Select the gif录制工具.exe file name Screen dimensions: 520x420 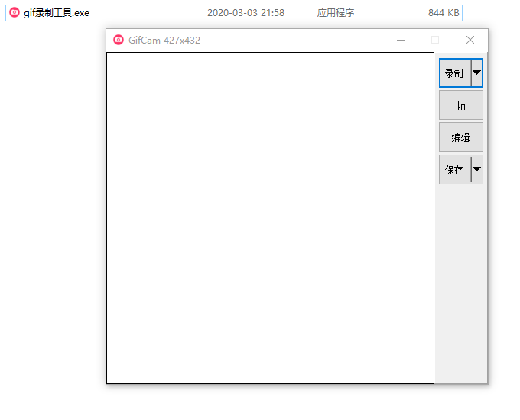pos(57,13)
